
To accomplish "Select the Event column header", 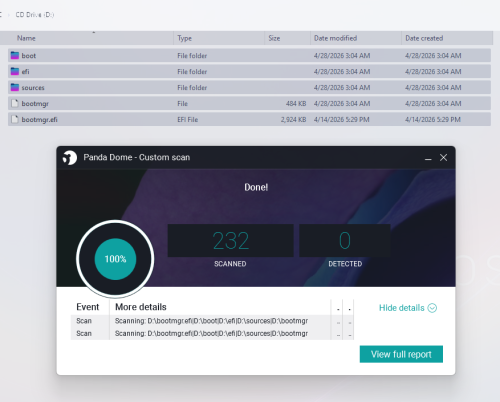I will pos(88,307).
